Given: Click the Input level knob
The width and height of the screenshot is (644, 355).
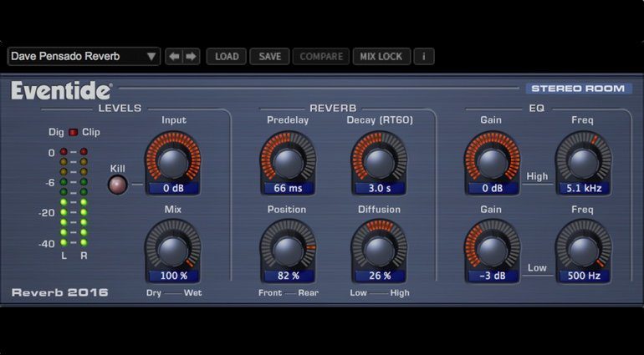Looking at the screenshot, I should point(173,164).
